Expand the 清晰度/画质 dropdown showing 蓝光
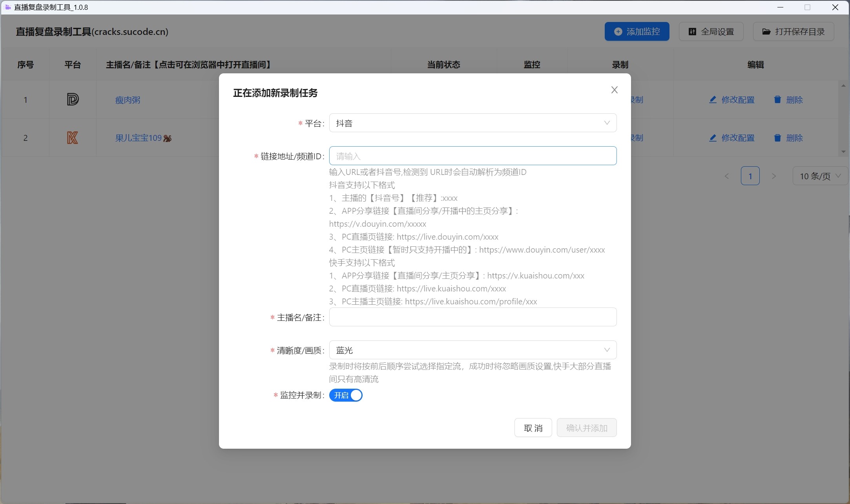 pyautogui.click(x=473, y=350)
